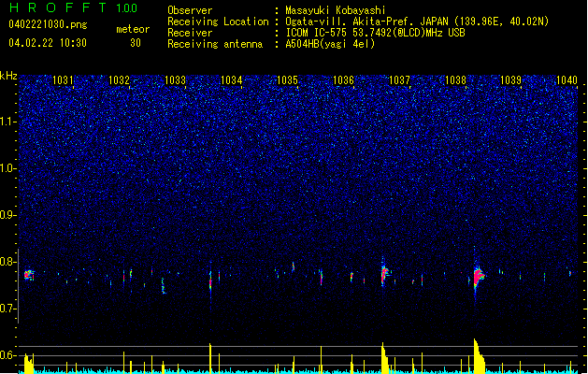This screenshot has width=588, height=374.
Task: Click the 1033 time axis marker
Action: coord(175,80)
